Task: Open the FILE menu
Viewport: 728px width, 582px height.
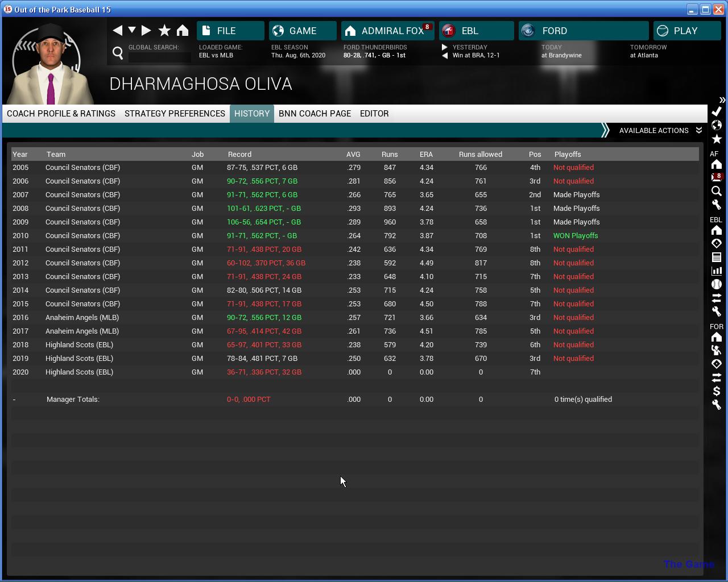Action: click(230, 31)
